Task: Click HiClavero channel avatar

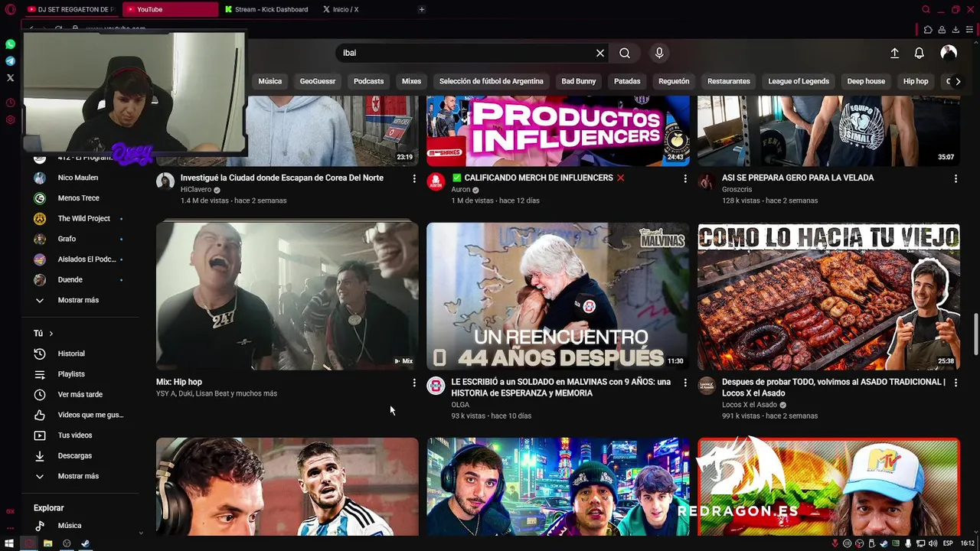Action: [x=165, y=181]
